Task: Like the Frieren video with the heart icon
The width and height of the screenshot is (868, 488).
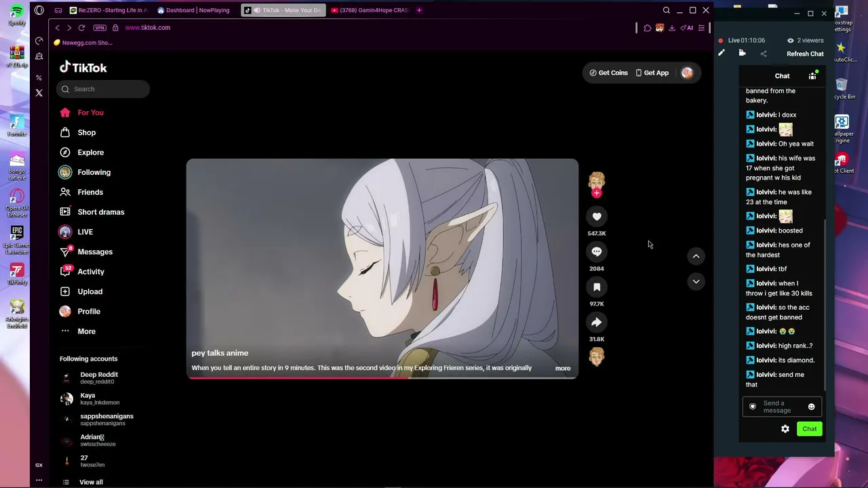Action: 597,217
